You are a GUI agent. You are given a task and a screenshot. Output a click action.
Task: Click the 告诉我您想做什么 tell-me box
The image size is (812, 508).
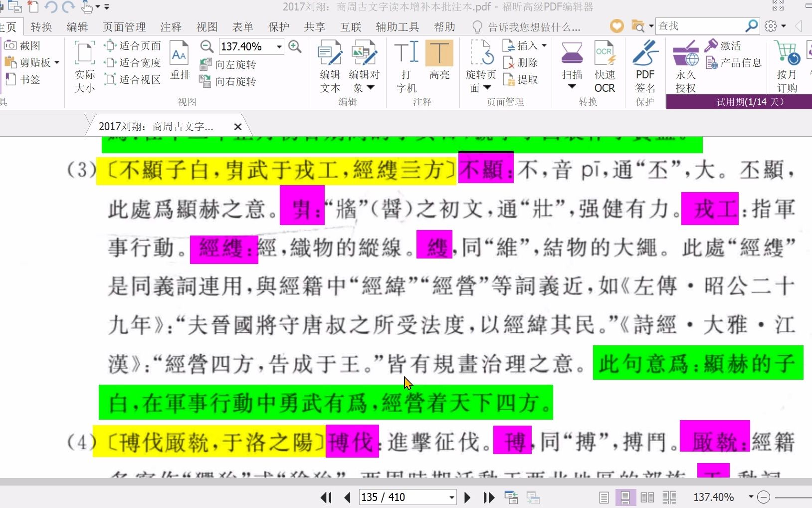pyautogui.click(x=526, y=26)
